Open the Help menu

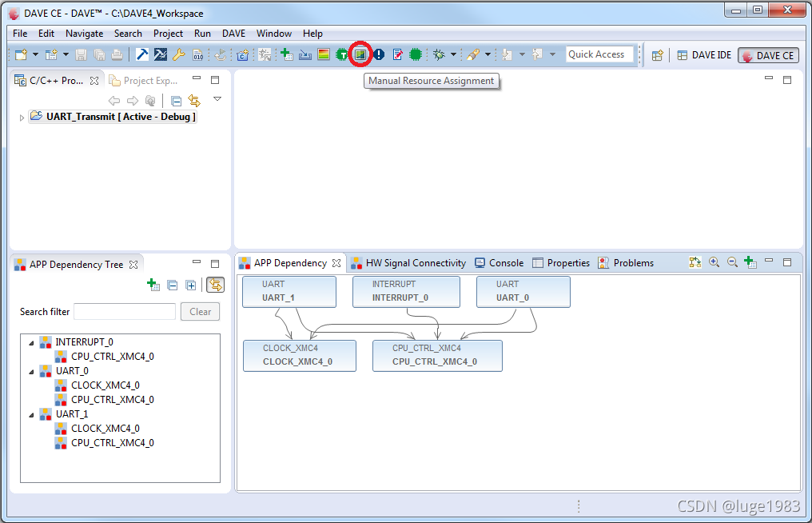(312, 33)
